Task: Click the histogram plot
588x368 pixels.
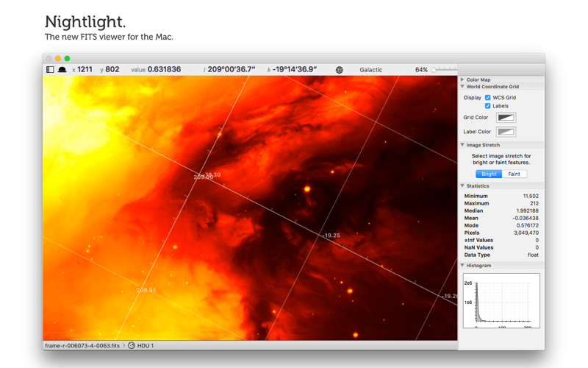Action: pos(501,300)
